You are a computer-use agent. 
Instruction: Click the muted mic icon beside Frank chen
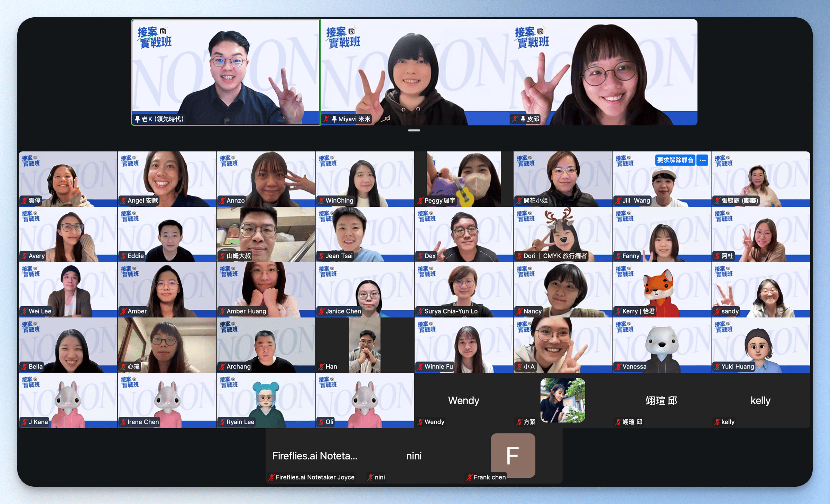(x=469, y=477)
